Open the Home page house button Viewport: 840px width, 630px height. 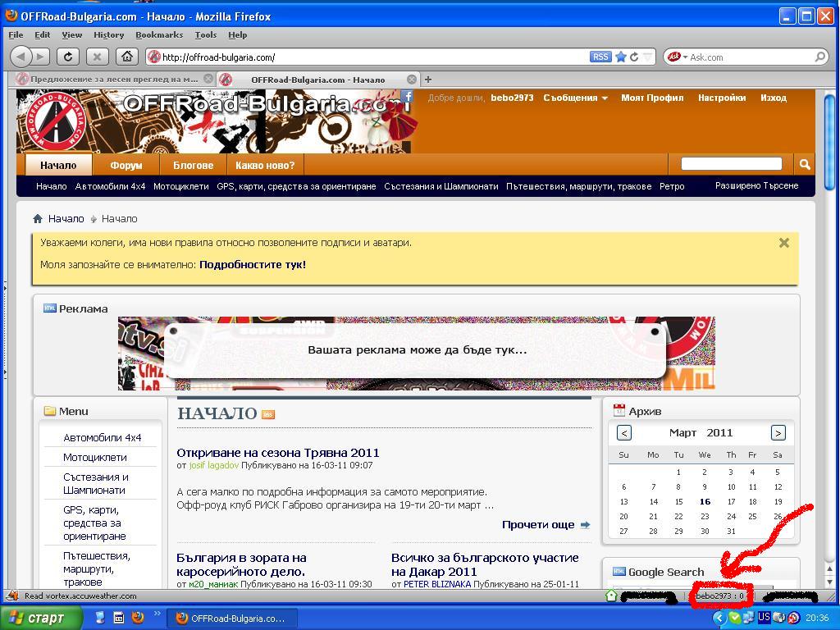point(127,57)
